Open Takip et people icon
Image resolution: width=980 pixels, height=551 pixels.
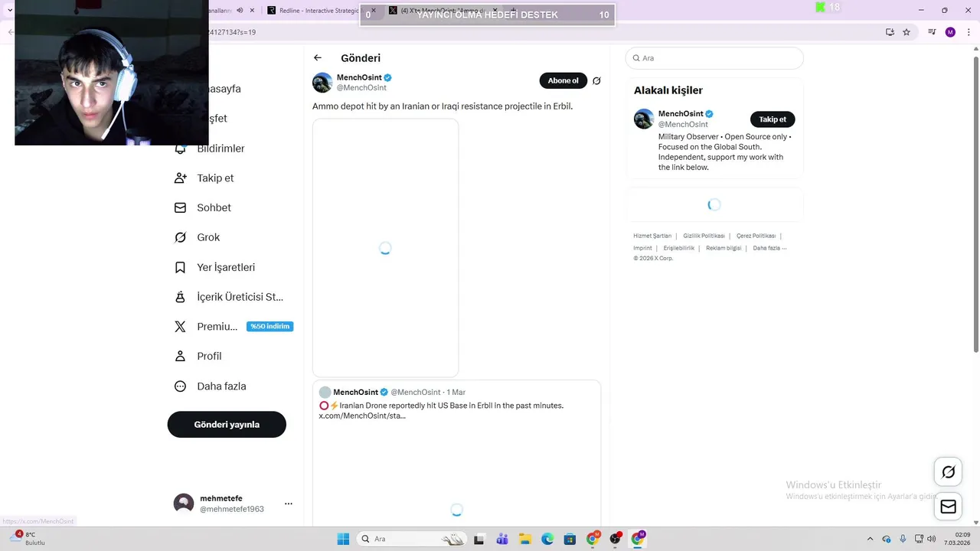181,178
